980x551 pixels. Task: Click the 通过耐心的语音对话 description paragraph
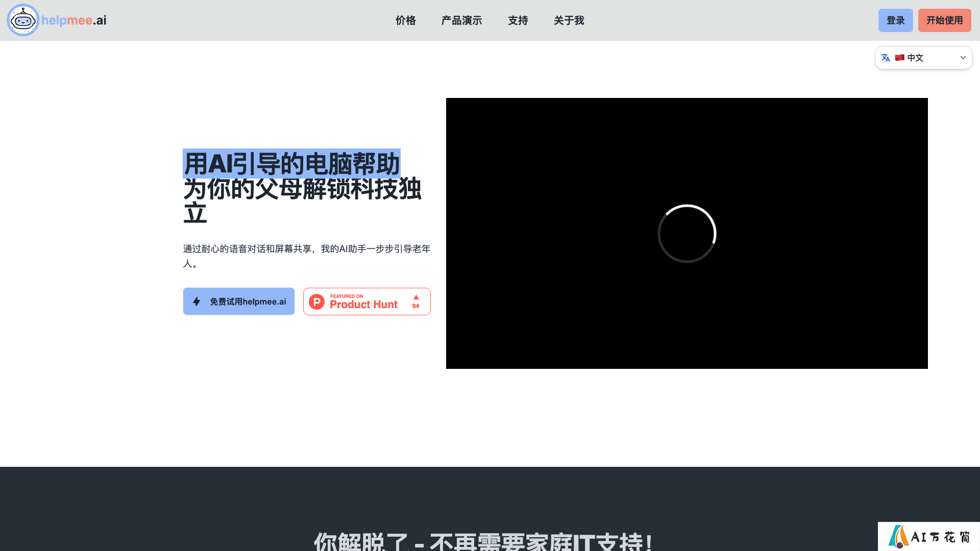[x=307, y=256]
